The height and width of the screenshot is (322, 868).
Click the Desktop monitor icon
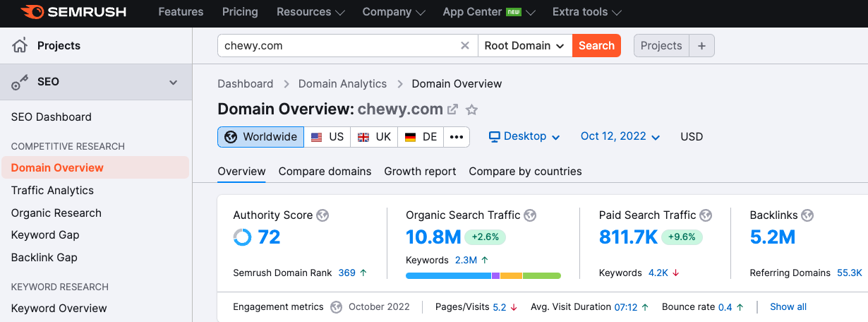495,136
